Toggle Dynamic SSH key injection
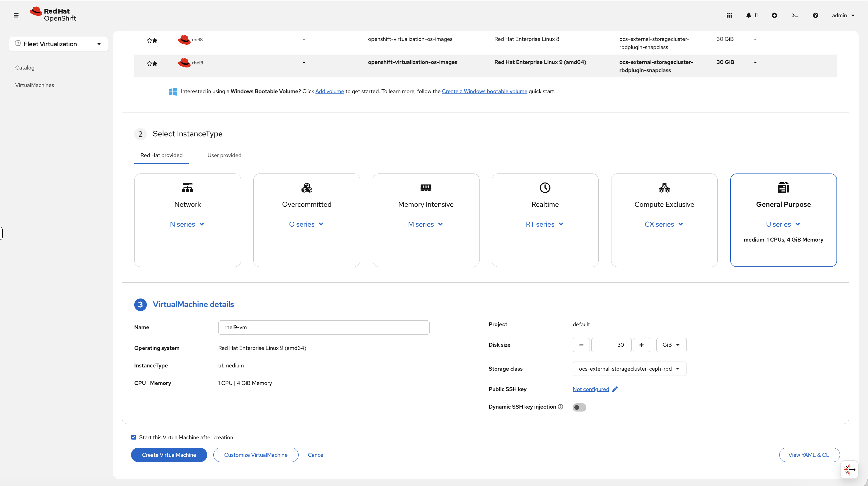Viewport: 868px width, 486px height. point(579,407)
